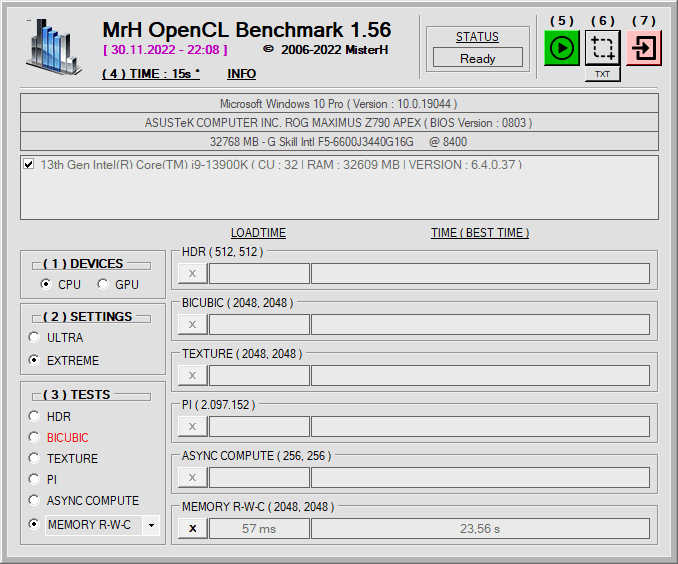Click the LOADTIME column header
Viewport: 678px width, 564px height.
click(258, 233)
